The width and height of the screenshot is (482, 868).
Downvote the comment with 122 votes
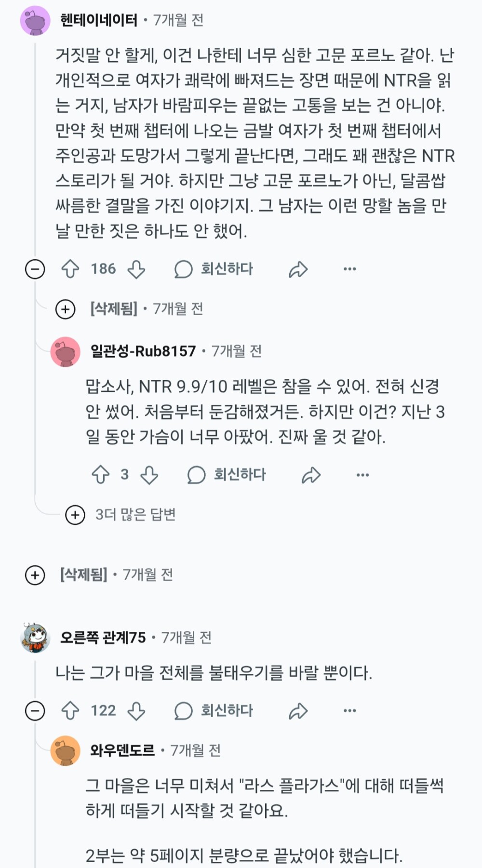click(136, 710)
